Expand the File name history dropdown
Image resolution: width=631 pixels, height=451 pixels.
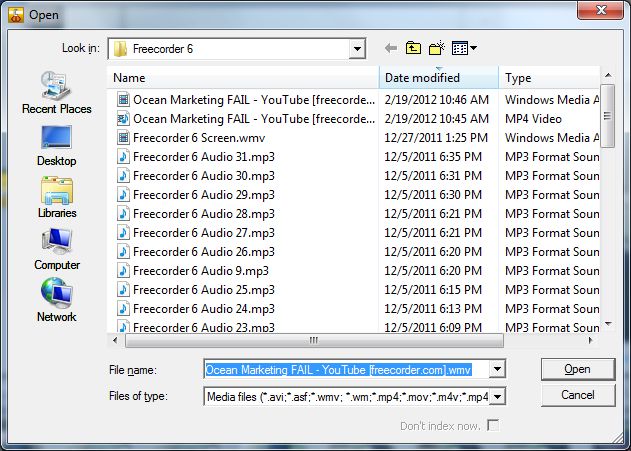(497, 369)
